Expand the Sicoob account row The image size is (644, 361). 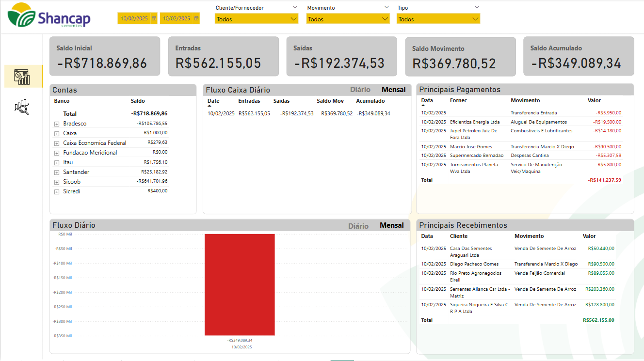tap(57, 182)
